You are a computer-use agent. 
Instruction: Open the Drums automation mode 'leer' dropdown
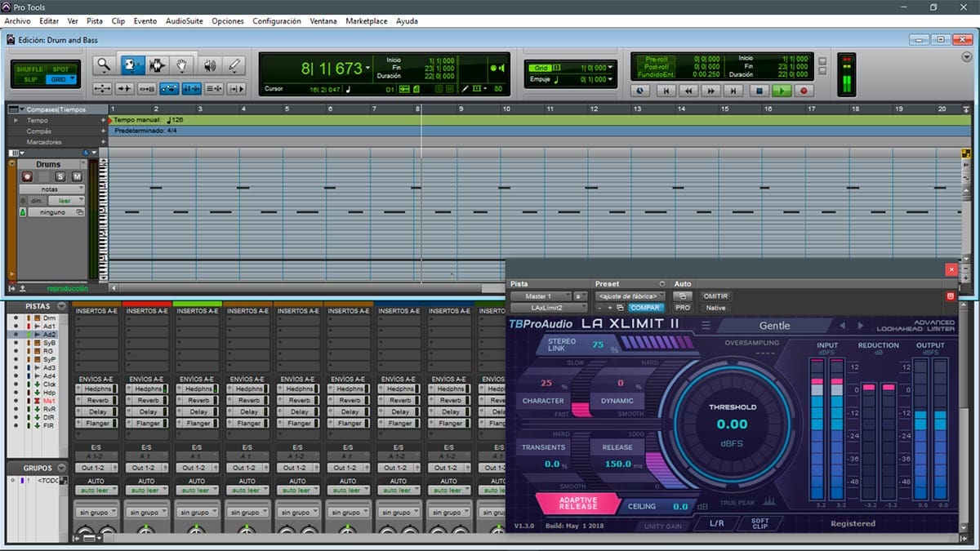point(66,200)
